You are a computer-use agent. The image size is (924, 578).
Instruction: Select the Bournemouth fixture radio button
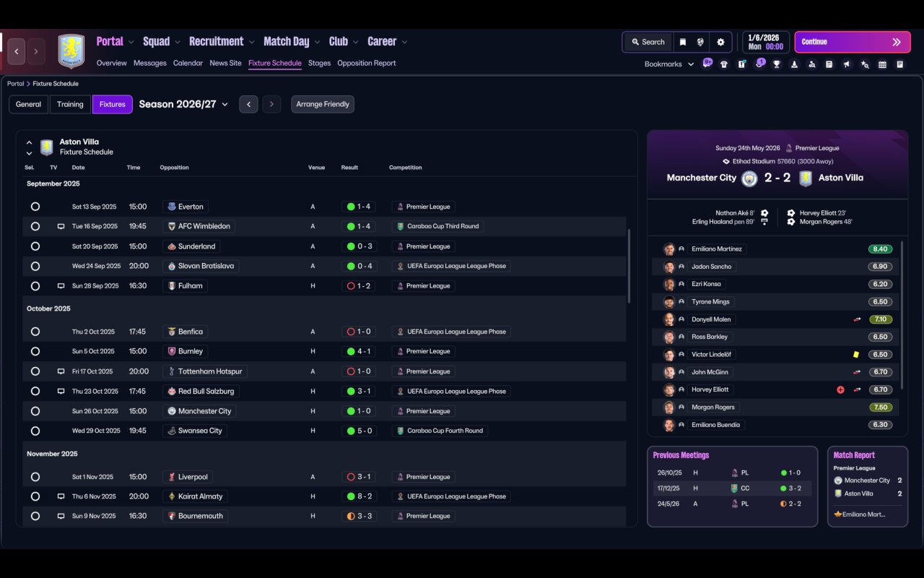pyautogui.click(x=35, y=516)
